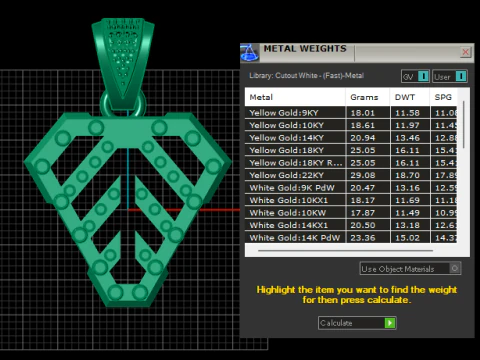Click the green arrow on Calculate

click(390, 323)
